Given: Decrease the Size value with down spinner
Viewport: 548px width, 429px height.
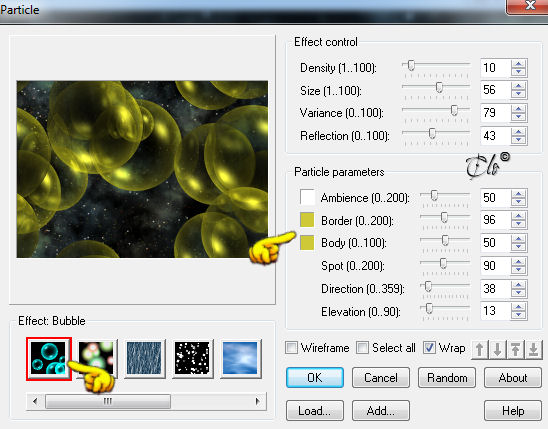Looking at the screenshot, I should pos(519,94).
